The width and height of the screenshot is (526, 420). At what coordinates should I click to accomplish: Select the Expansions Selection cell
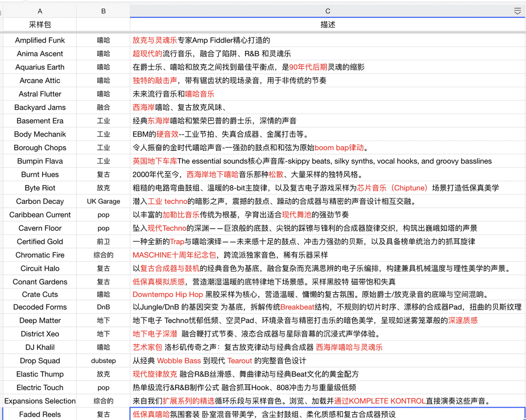(39, 401)
